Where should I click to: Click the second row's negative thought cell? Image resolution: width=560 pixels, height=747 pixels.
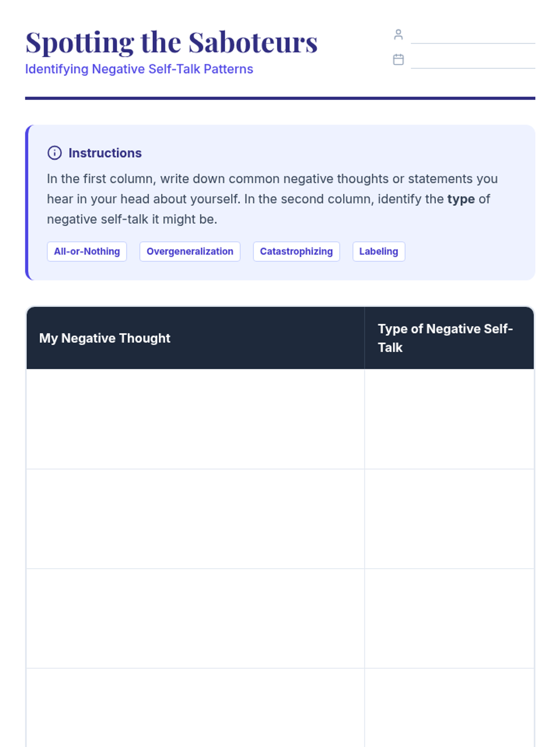(x=195, y=519)
